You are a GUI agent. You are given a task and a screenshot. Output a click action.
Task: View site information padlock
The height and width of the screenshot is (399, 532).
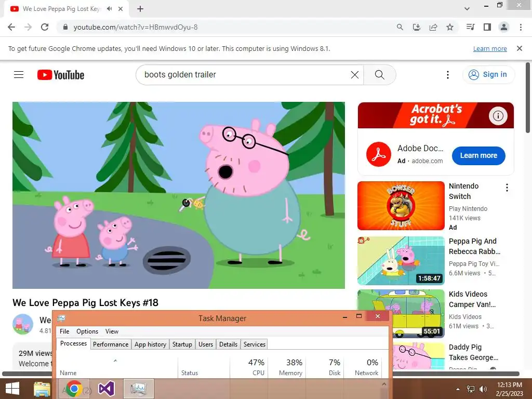coord(65,27)
